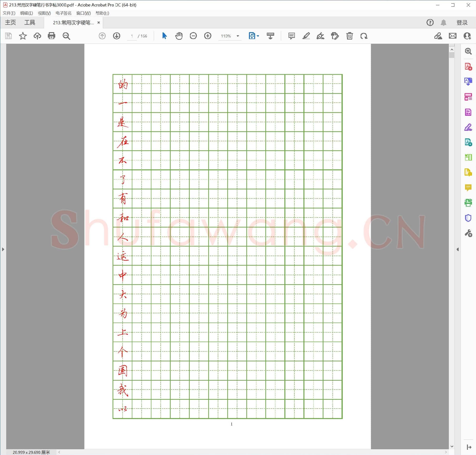Open the 视图(V) menu
Viewport: 476px width, 455px height.
pyautogui.click(x=44, y=13)
